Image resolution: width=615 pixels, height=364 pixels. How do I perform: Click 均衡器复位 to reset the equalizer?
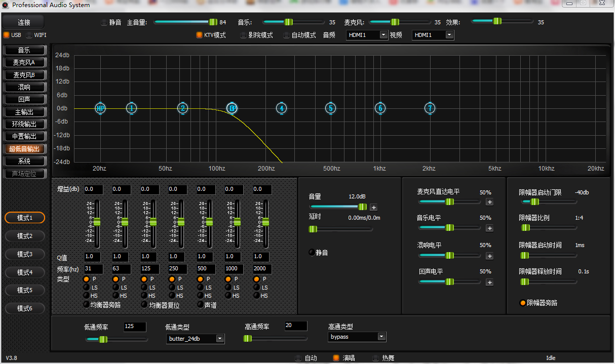144,305
